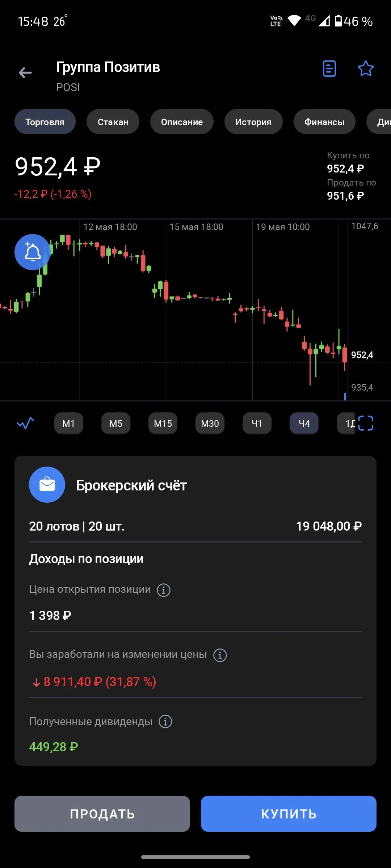Select Ч1 chart timeframe
Viewport: 391px width, 868px height.
coord(257,423)
